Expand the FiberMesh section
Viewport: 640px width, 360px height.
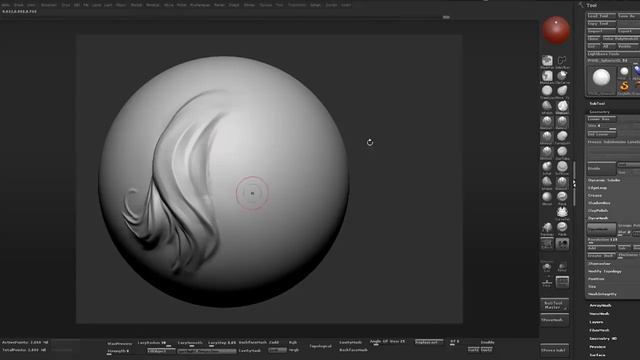600,330
